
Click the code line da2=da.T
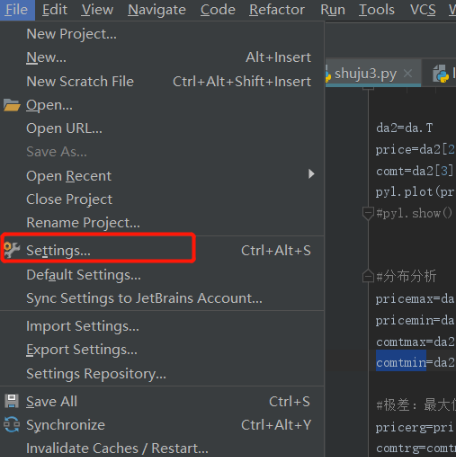(x=404, y=128)
